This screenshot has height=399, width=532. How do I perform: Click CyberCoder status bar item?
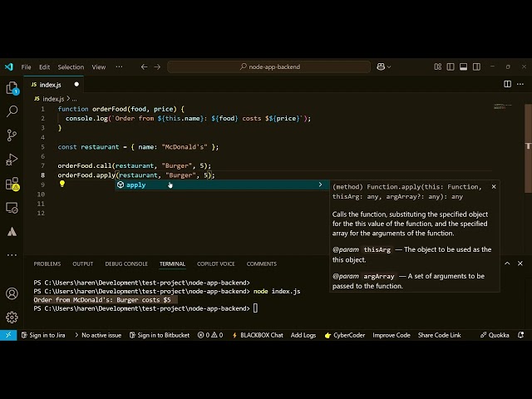(x=345, y=335)
